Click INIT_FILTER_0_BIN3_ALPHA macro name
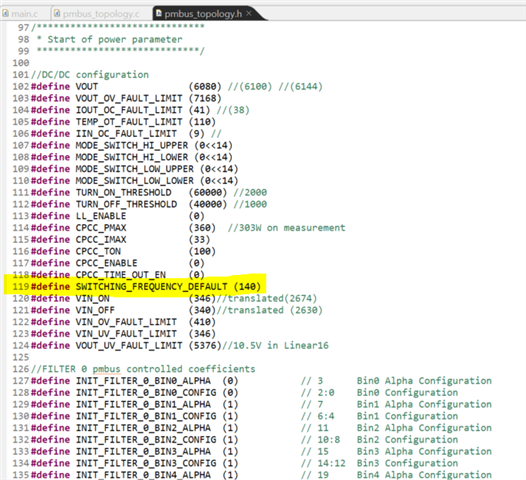 coord(143,451)
